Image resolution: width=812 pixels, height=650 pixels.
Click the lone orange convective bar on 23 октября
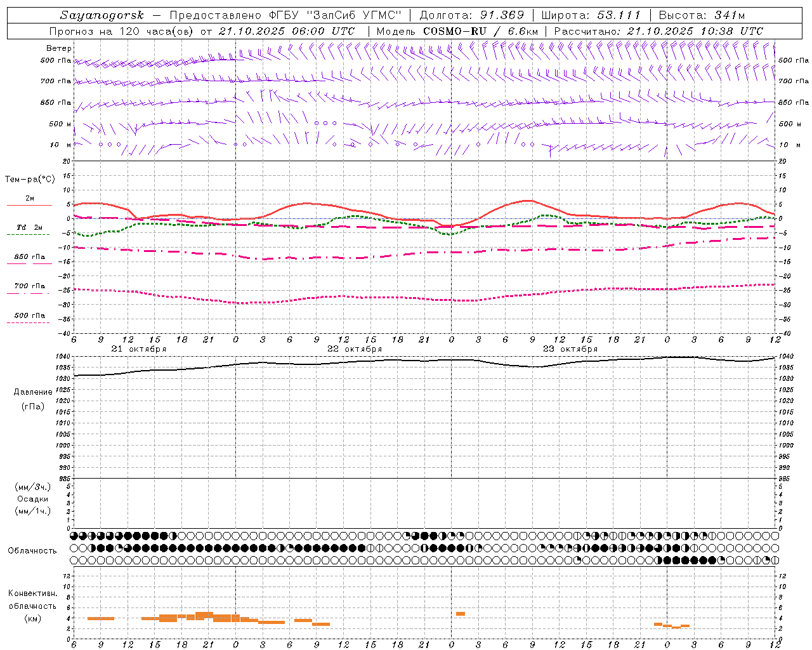[x=461, y=614]
